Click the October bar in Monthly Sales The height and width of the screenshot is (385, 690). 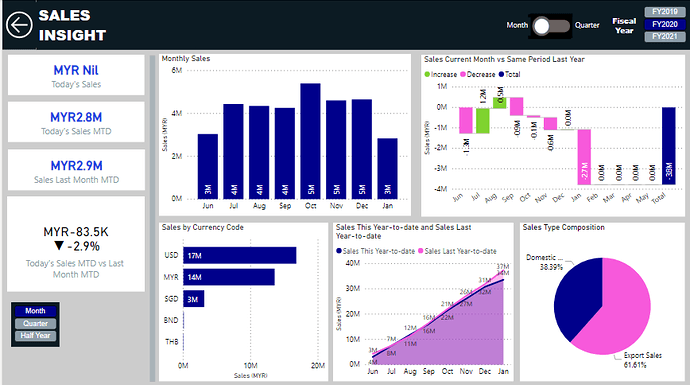pyautogui.click(x=310, y=141)
